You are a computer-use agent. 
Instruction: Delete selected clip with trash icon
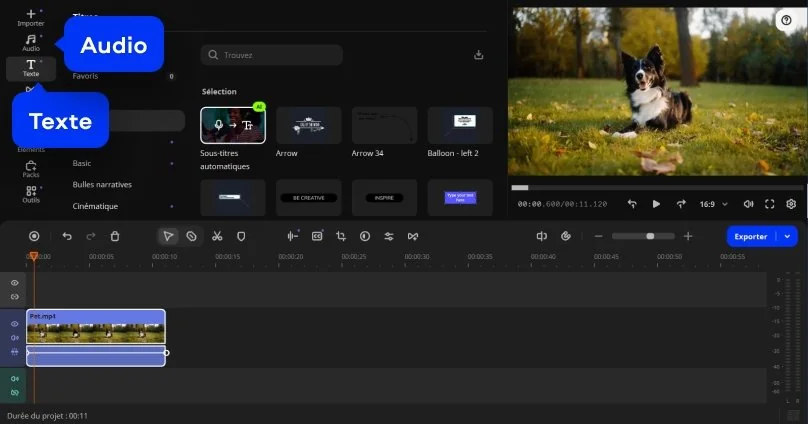(115, 236)
